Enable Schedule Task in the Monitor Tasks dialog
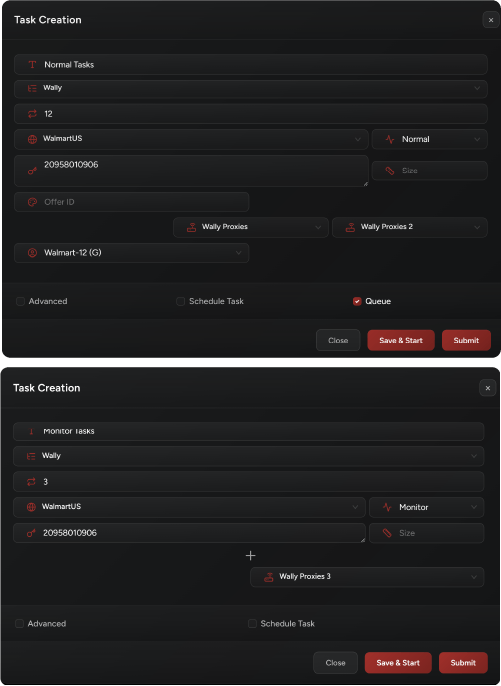Viewport: 501px width, 686px height. click(252, 623)
